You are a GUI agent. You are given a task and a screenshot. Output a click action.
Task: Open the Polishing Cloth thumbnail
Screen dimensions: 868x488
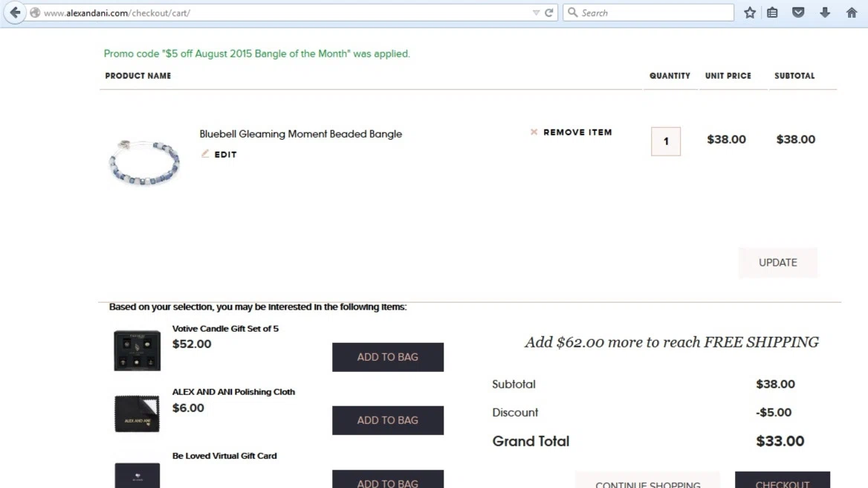click(x=137, y=413)
